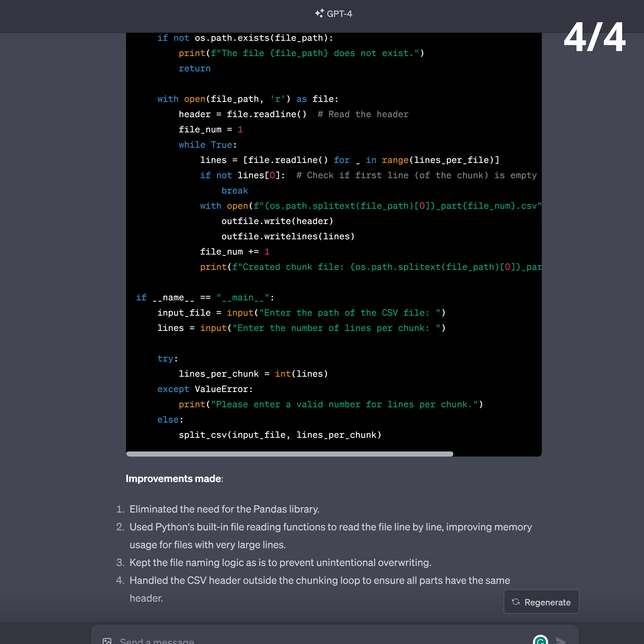Image resolution: width=644 pixels, height=644 pixels.
Task: Click the GPT-4 model title text
Action: (x=339, y=14)
